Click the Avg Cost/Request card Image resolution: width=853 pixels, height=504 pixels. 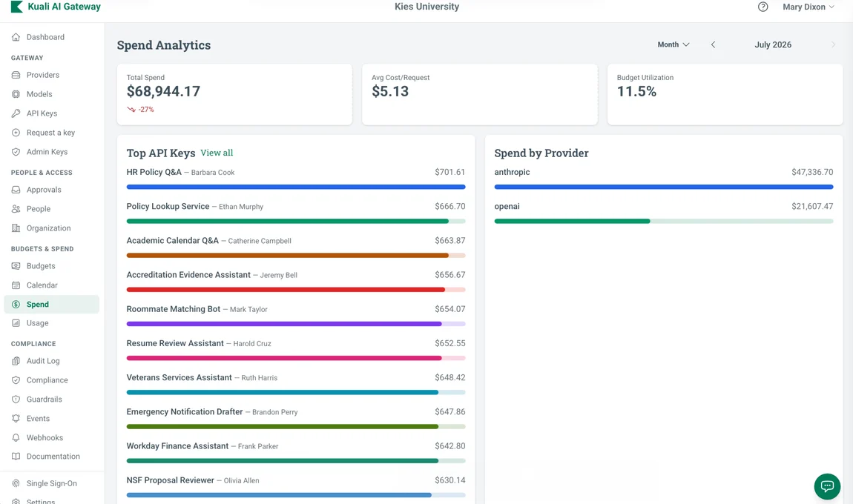[480, 95]
